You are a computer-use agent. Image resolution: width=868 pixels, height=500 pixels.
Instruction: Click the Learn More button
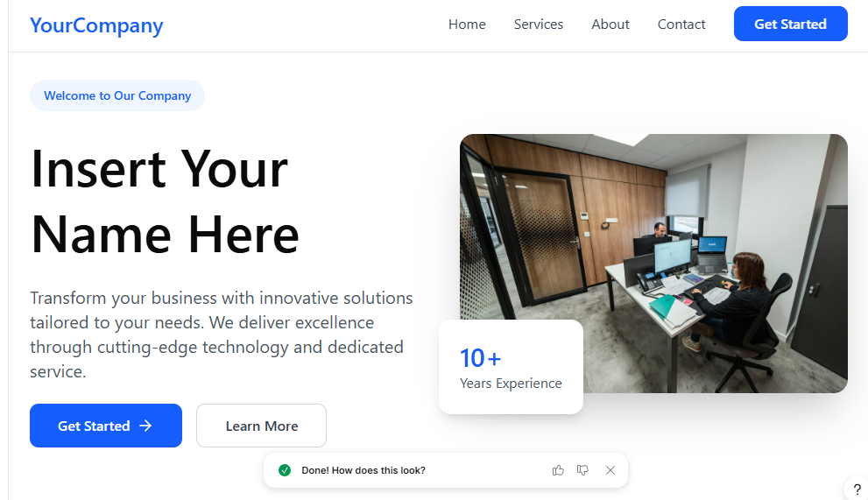point(261,426)
